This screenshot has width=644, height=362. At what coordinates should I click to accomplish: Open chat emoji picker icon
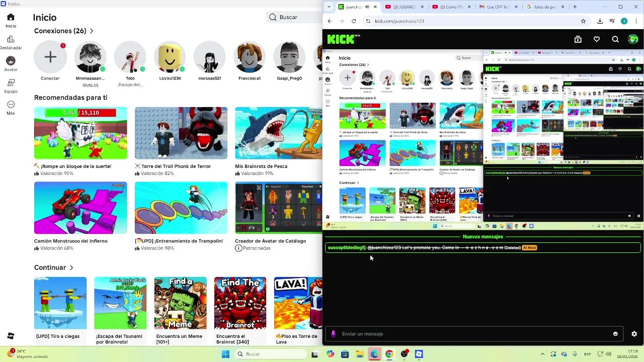(615, 334)
